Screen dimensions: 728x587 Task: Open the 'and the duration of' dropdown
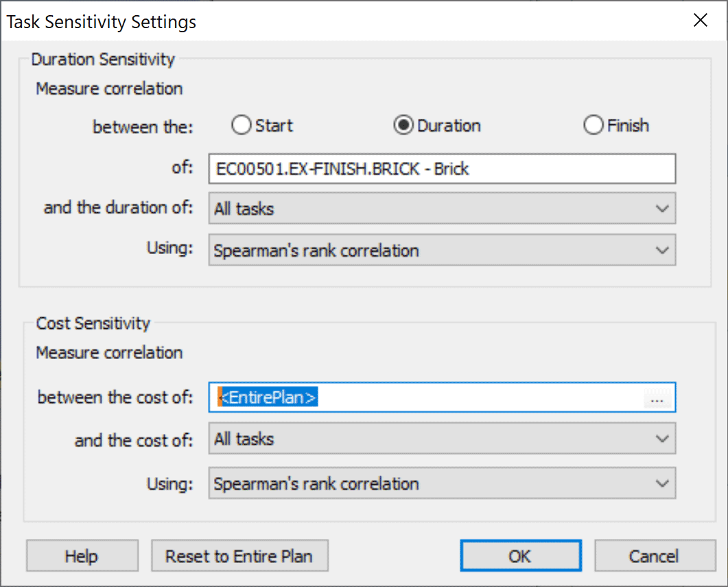(442, 209)
